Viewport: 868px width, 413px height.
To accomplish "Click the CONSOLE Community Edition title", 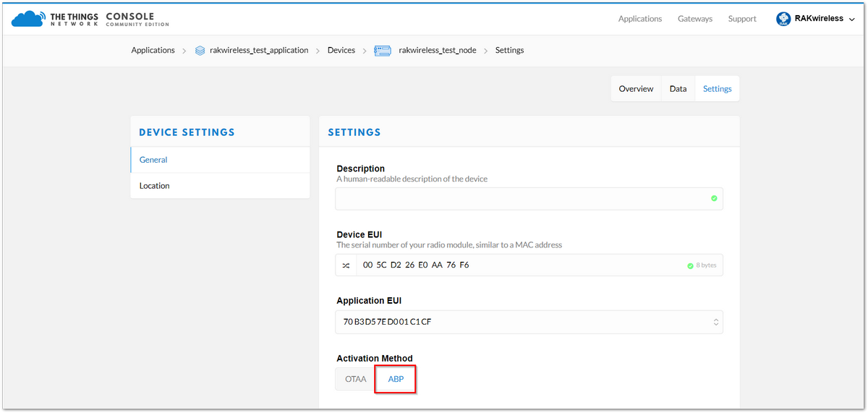I will point(137,20).
